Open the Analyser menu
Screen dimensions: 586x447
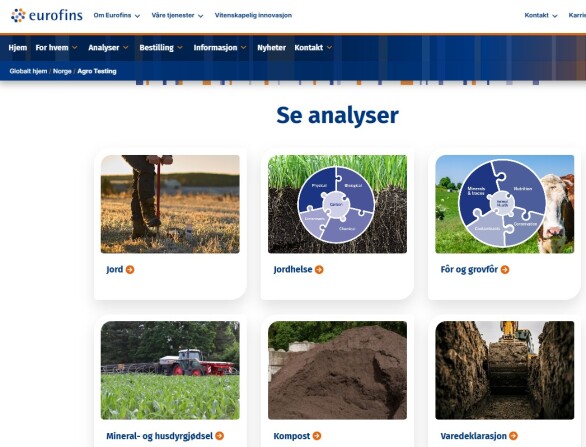(104, 47)
